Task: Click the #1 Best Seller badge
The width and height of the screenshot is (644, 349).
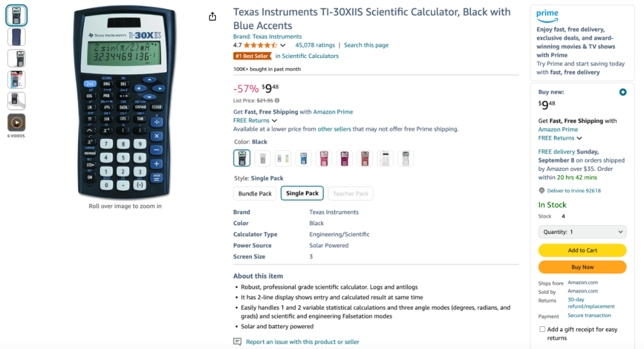Action: point(252,56)
